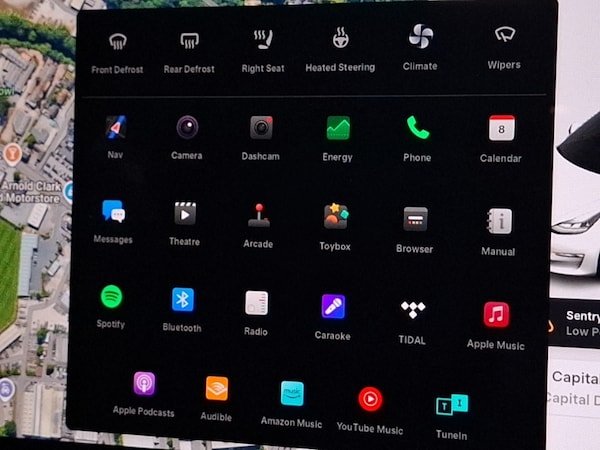Enable the Right Seat heater
The width and height of the screenshot is (600, 450).
tap(264, 41)
